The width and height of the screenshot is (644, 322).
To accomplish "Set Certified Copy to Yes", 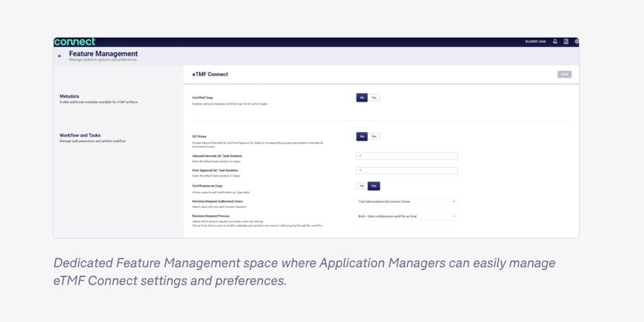I will coord(374,97).
